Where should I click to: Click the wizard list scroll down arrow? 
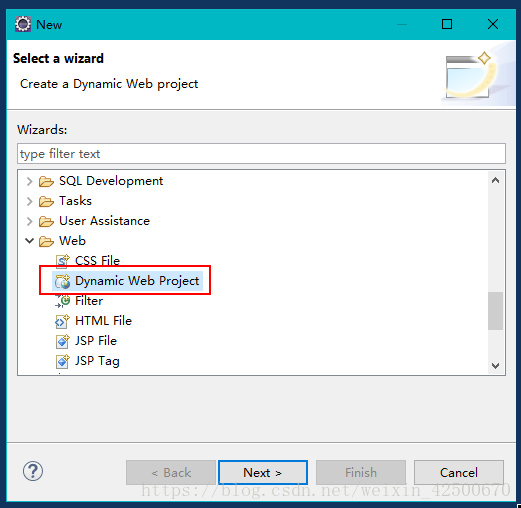coord(495,366)
